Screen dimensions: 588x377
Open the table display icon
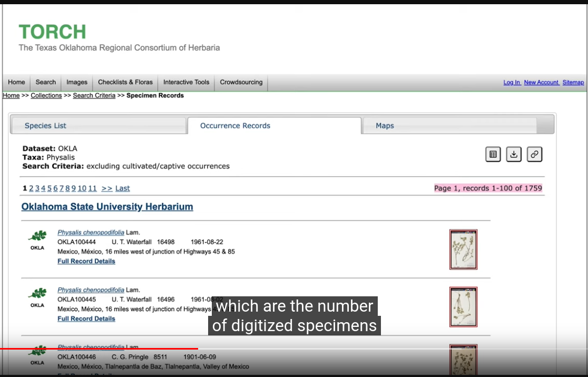pos(493,154)
